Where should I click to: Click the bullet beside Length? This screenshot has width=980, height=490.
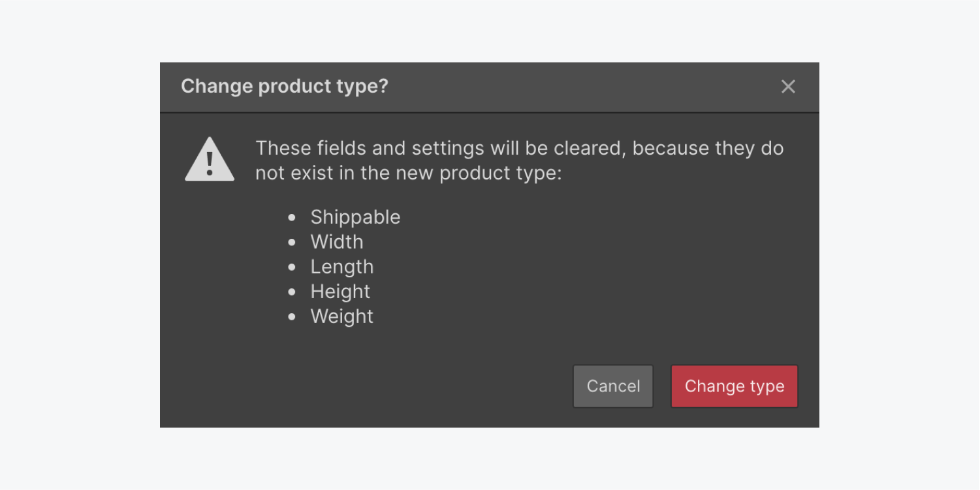click(x=292, y=267)
